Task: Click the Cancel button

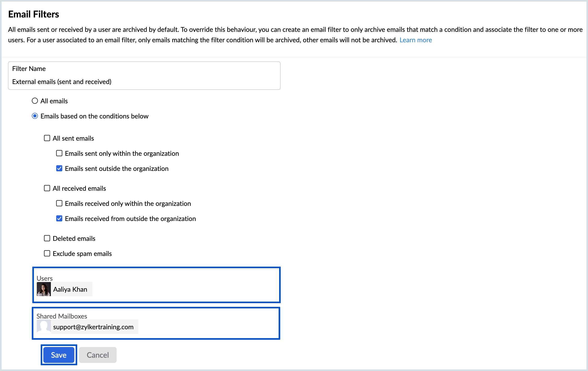Action: 98,355
